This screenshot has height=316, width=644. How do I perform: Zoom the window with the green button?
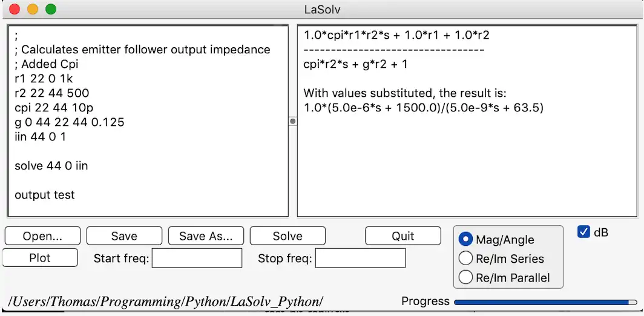(x=51, y=9)
